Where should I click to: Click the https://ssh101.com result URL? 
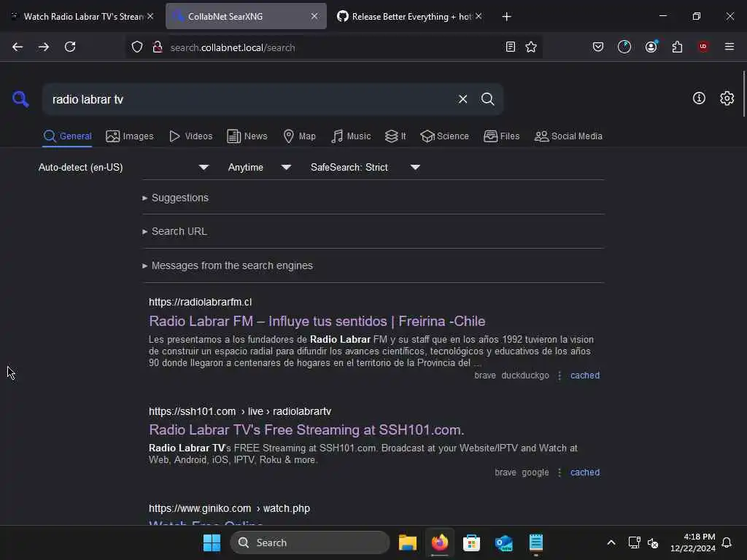[239, 411]
